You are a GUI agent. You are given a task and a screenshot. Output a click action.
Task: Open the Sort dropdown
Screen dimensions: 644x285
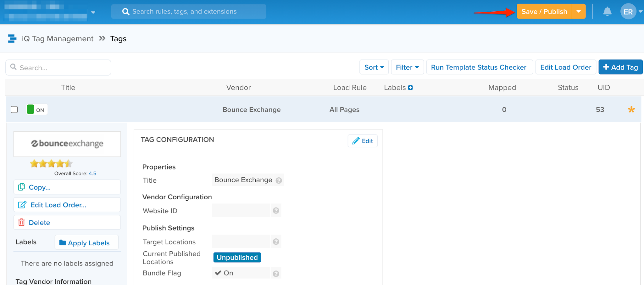click(374, 67)
